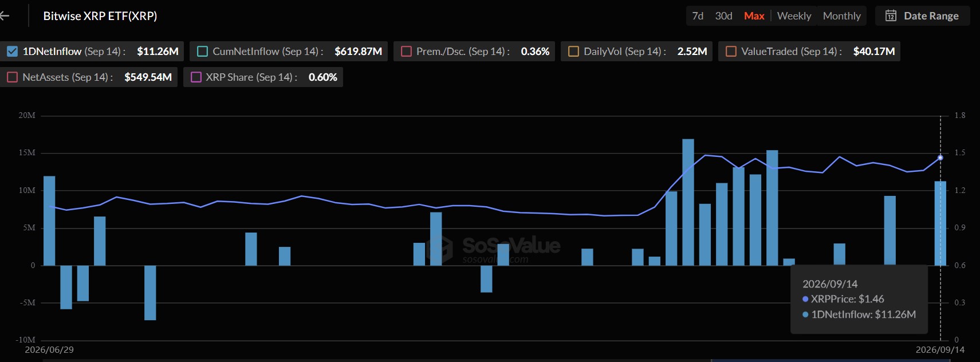Click the $40.17M ValueTraded value
The height and width of the screenshot is (362, 980).
[x=874, y=52]
